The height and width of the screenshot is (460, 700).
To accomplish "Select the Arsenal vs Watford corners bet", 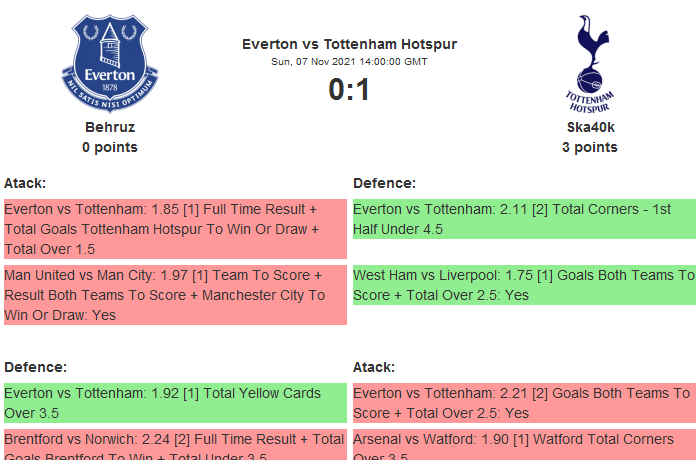I will coord(524,446).
